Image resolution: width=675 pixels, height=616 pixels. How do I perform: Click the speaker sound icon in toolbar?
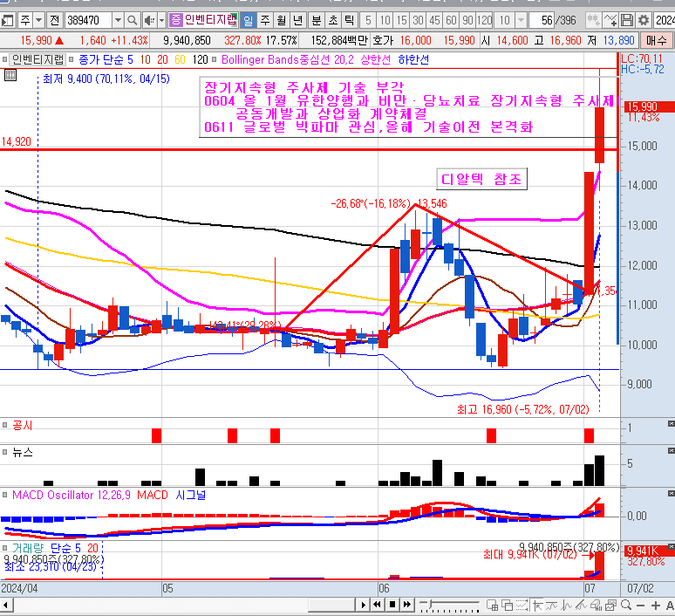[x=149, y=19]
